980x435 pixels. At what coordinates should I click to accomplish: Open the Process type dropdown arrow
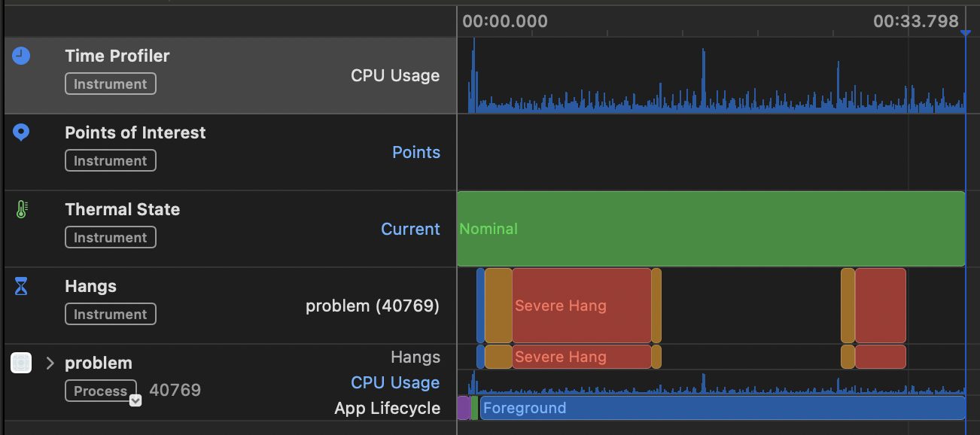pyautogui.click(x=135, y=400)
